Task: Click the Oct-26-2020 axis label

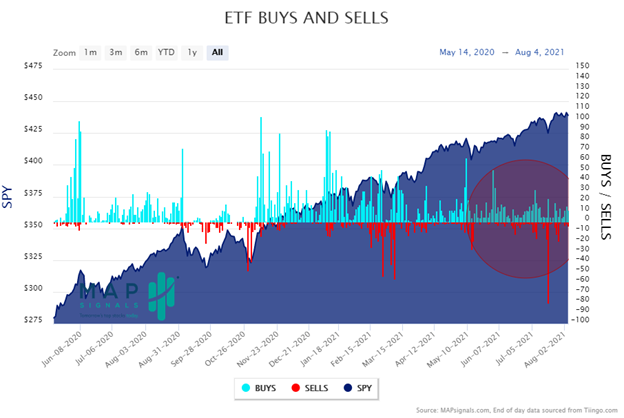Action: pyautogui.click(x=225, y=349)
